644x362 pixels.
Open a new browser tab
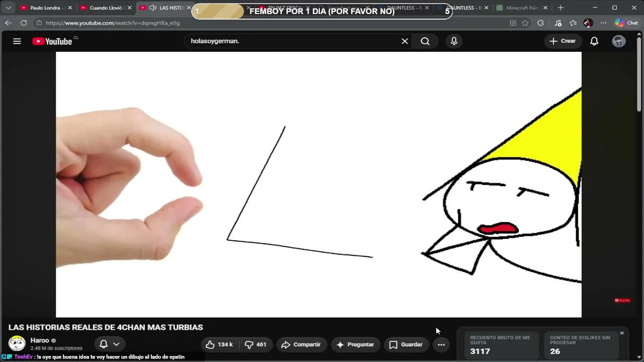[x=560, y=8]
